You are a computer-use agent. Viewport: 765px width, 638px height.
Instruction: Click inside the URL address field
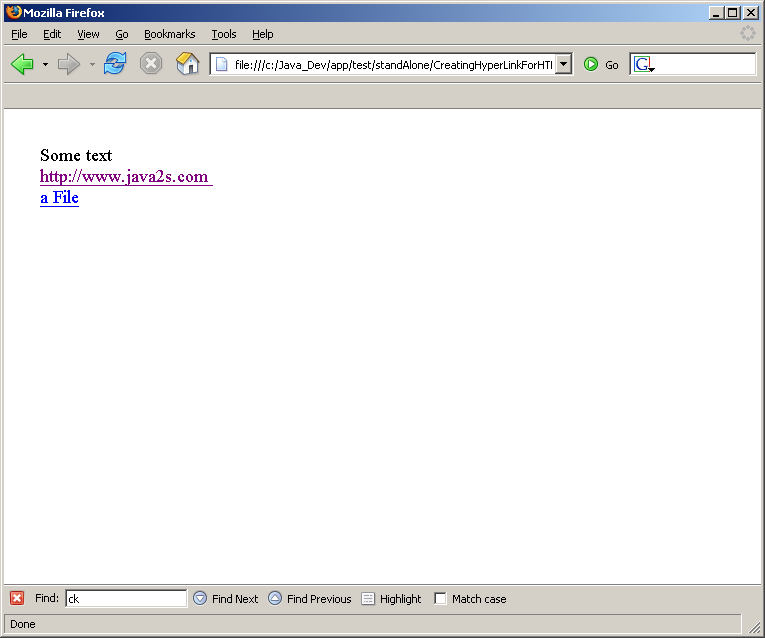click(393, 64)
